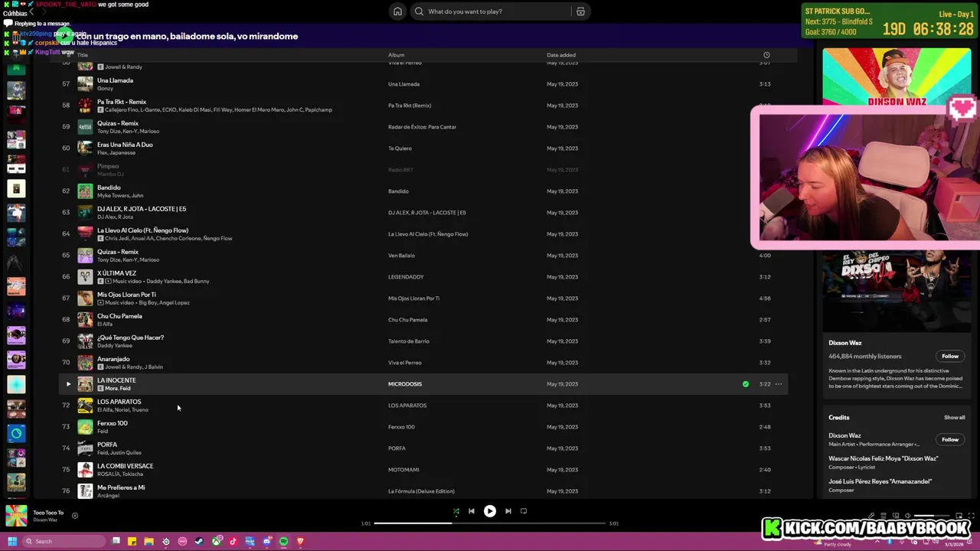This screenshot has height=551, width=980.
Task: Select the track 'DJ ALEX, R JOTA - LACOSTE | E5'
Action: tap(142, 209)
